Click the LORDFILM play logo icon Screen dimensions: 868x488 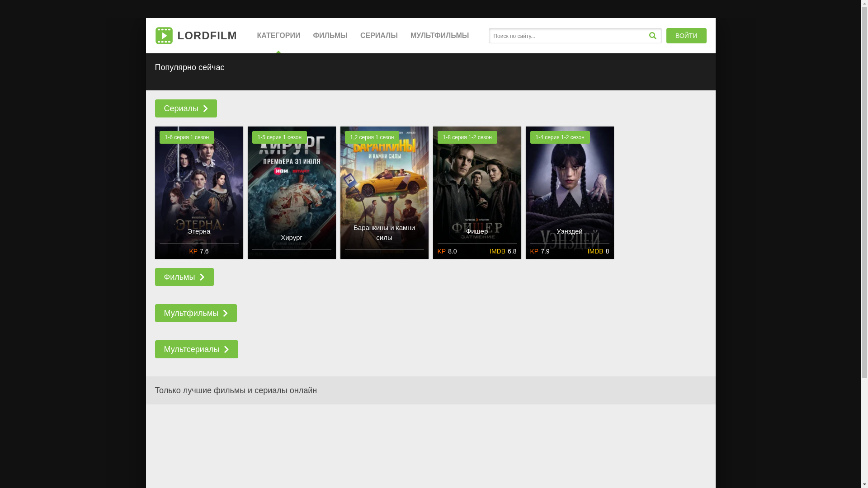click(164, 36)
